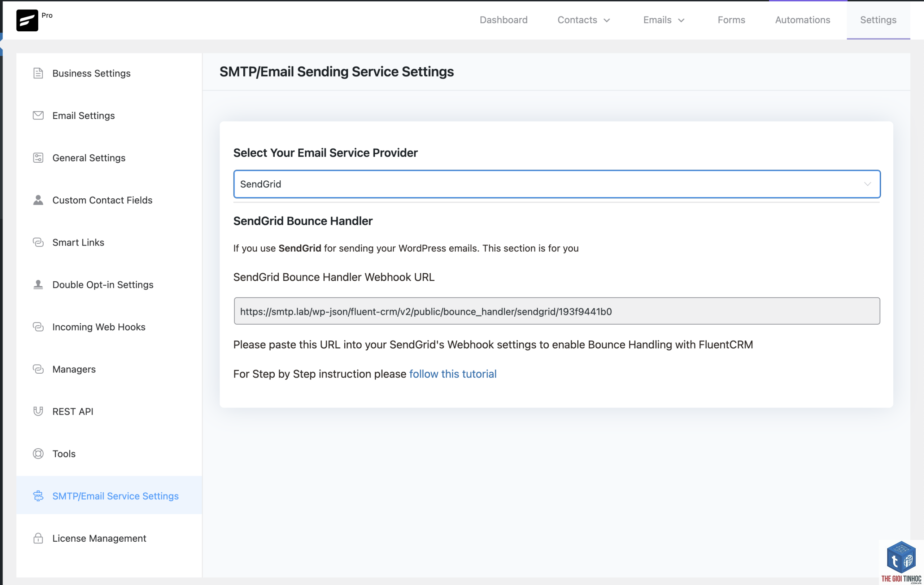Click the REST API magnet icon
Viewport: 924px width, 585px height.
click(x=38, y=412)
